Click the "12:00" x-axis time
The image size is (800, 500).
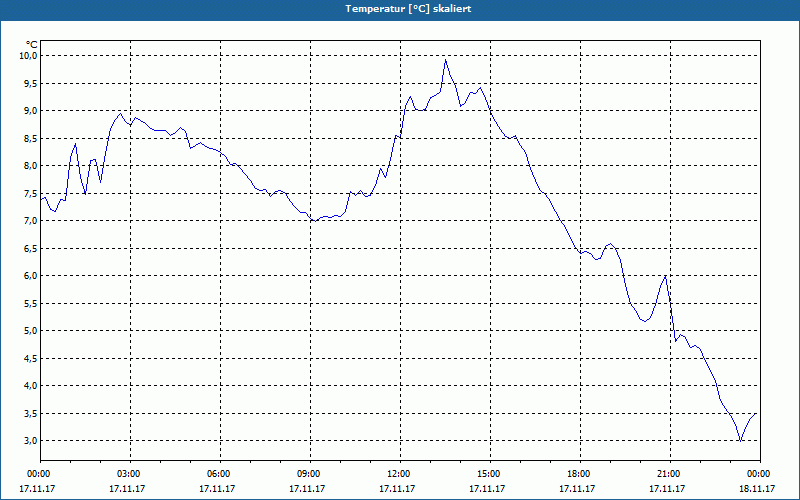[x=399, y=474]
